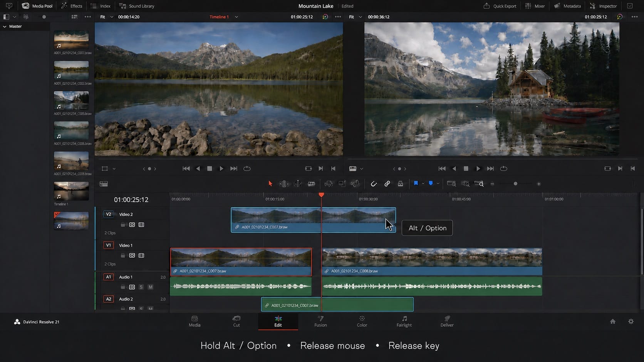Select the V1 track destination button
The image size is (644, 362).
(x=108, y=245)
